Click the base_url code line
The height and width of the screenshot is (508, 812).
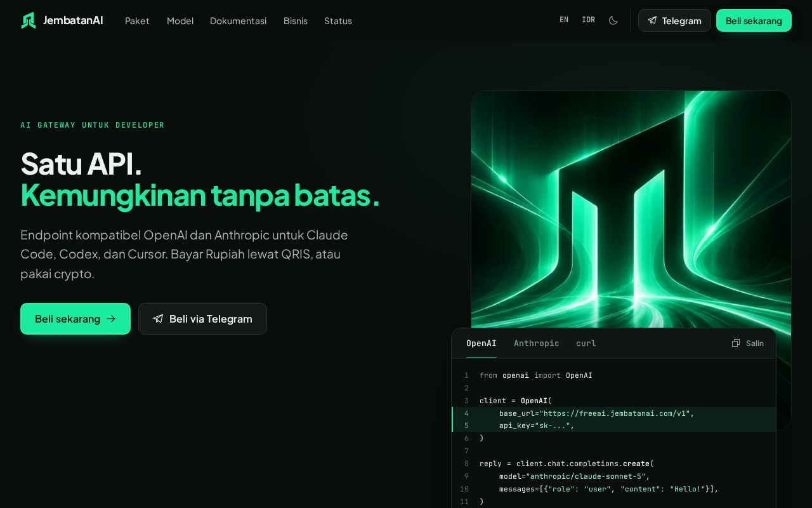pyautogui.click(x=614, y=413)
